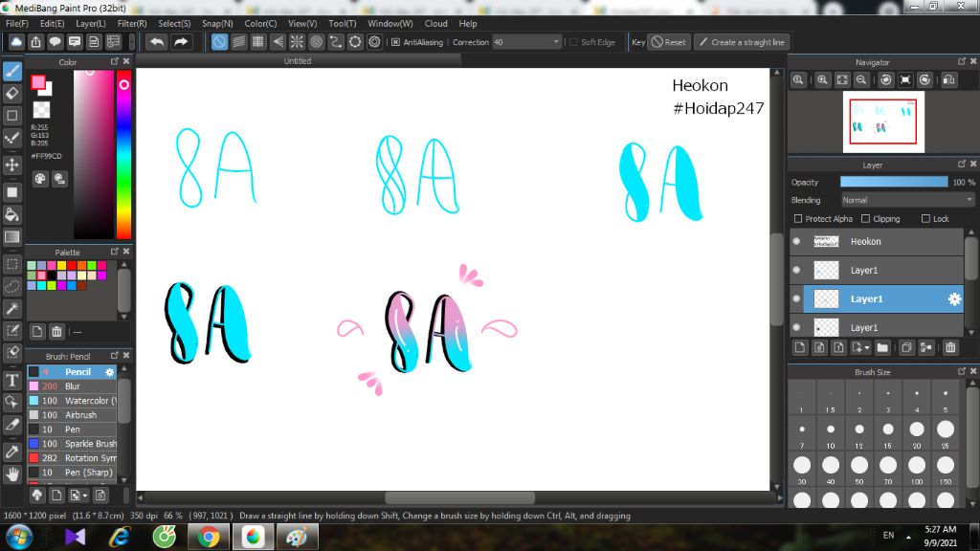The image size is (980, 551).
Task: Enable crisscross grid snap
Action: tap(258, 42)
